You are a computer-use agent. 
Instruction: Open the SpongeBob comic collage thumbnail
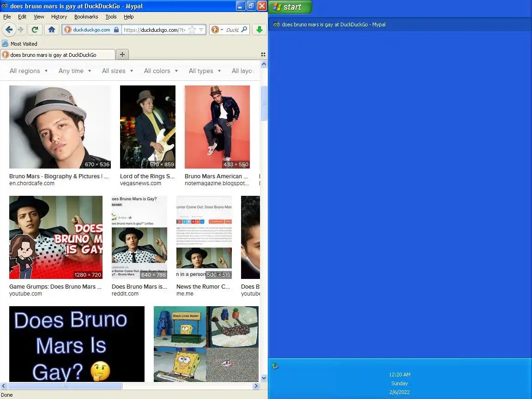206,344
